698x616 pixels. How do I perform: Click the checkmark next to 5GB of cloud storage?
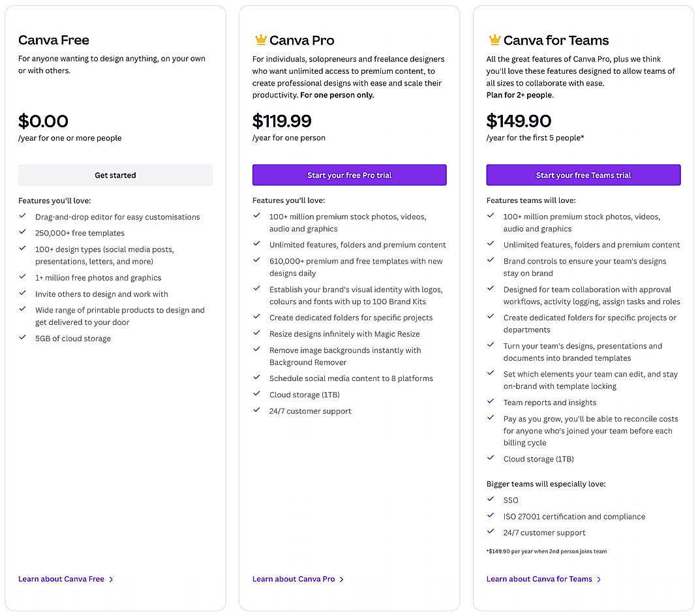tap(23, 339)
